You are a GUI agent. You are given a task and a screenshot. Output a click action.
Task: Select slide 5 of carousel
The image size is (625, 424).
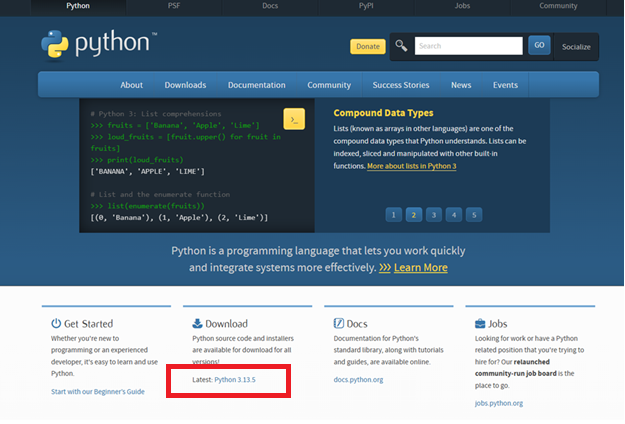474,214
